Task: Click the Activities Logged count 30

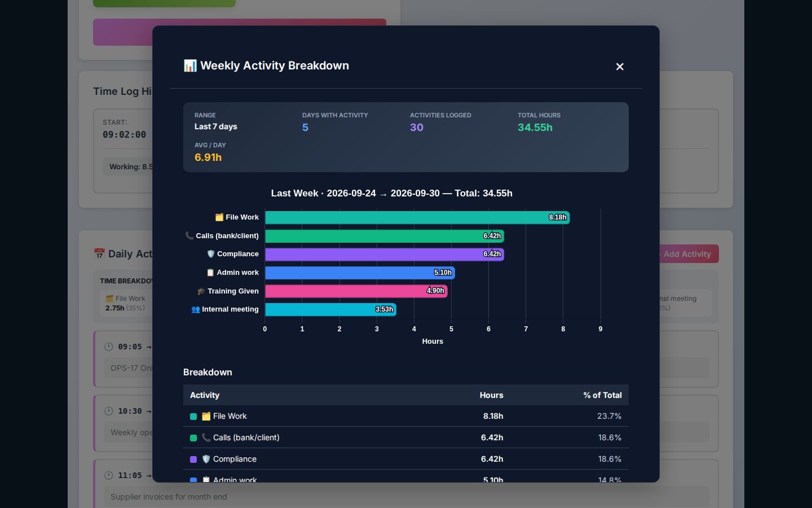Action: point(417,128)
